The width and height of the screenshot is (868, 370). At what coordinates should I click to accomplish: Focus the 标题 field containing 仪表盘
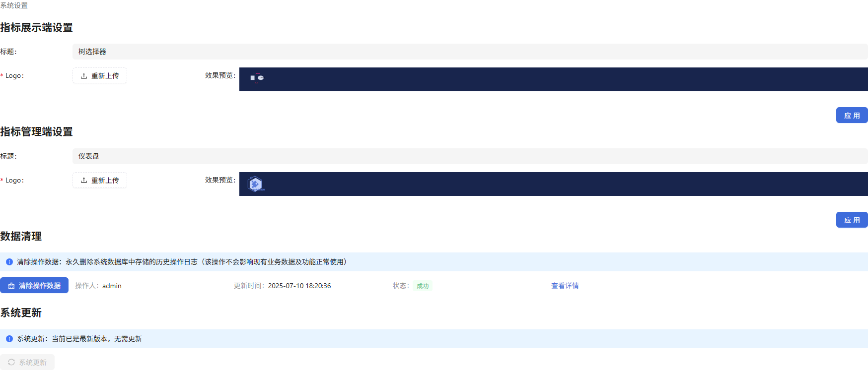470,156
